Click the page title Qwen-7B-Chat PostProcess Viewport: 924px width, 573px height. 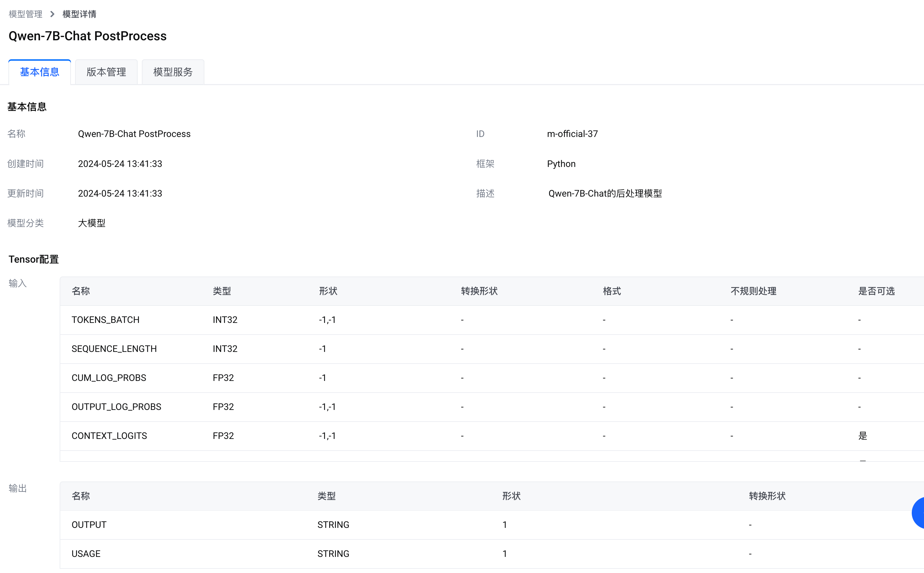click(88, 36)
